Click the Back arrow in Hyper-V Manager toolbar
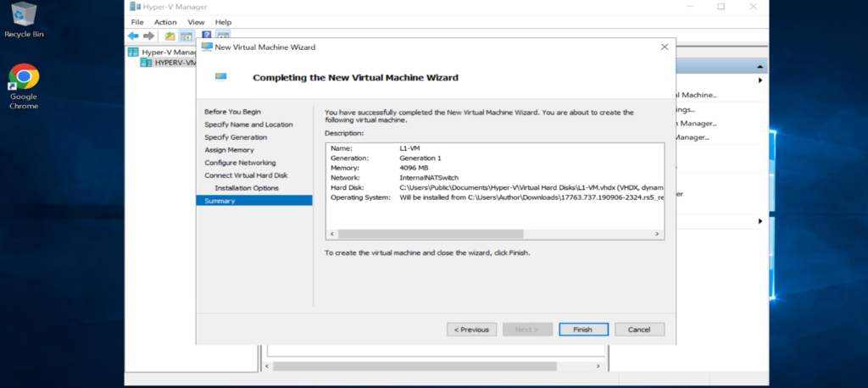The height and width of the screenshot is (388, 868). pos(133,36)
